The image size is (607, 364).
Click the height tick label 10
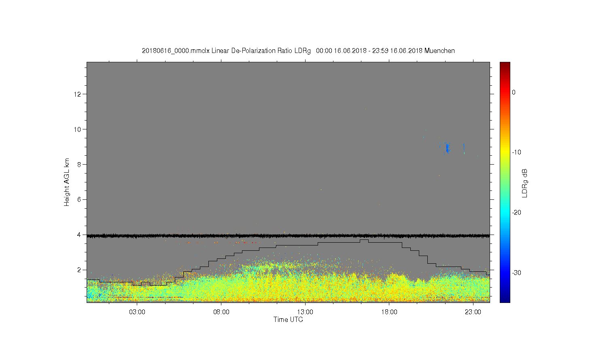coord(78,129)
